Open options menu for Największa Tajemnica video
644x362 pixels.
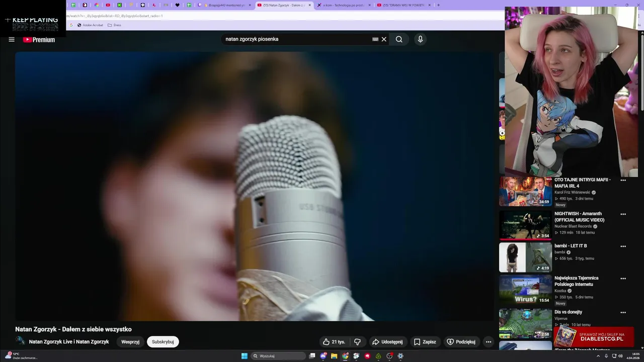pos(623,279)
